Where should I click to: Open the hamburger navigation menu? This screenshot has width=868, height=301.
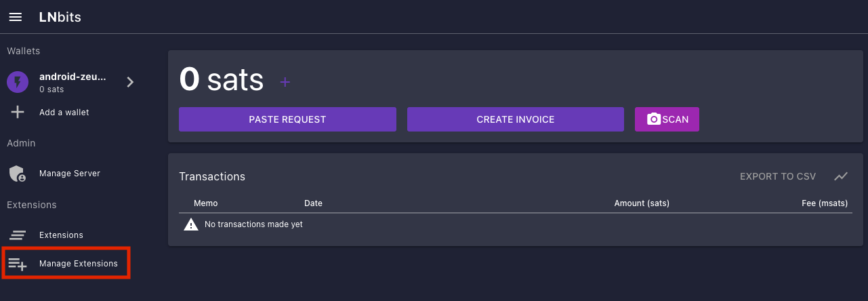[15, 17]
